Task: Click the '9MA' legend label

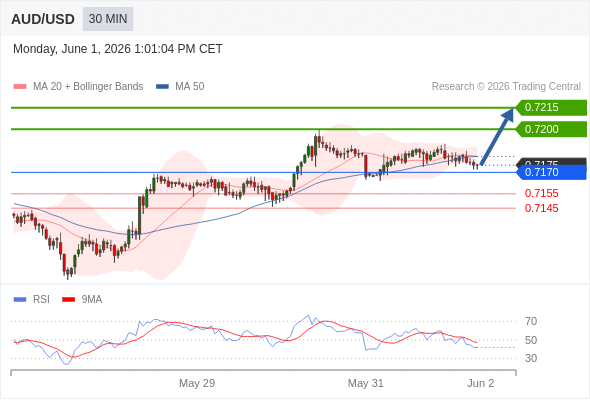Action: coord(92,300)
